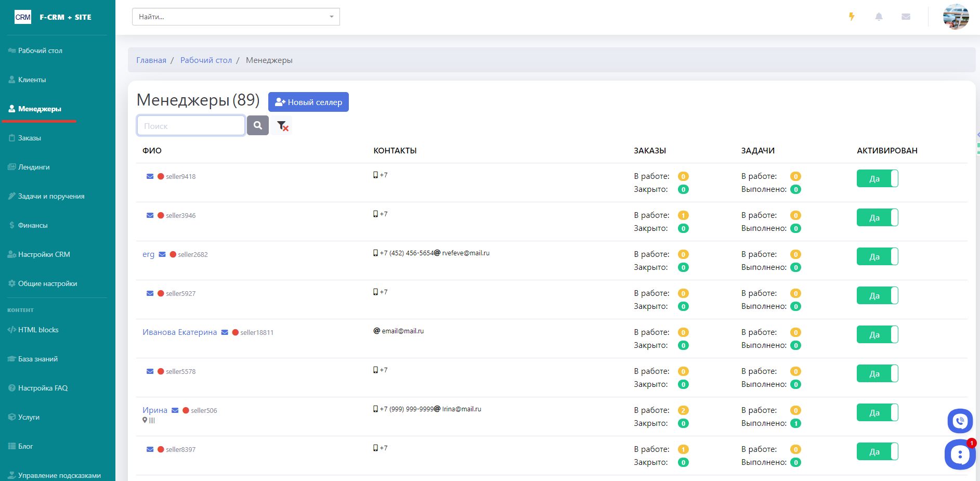Open the phone call widget icon
Screen dimensions: 980x481
(960, 421)
